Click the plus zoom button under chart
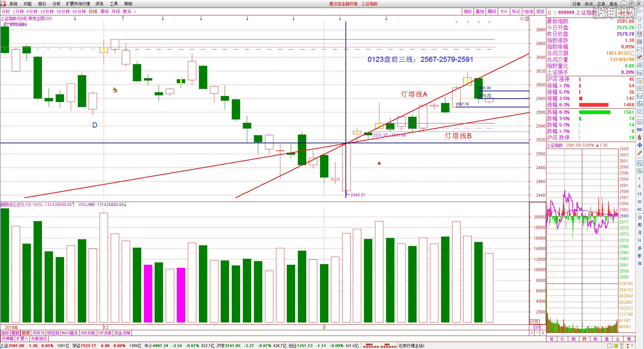 point(532,333)
